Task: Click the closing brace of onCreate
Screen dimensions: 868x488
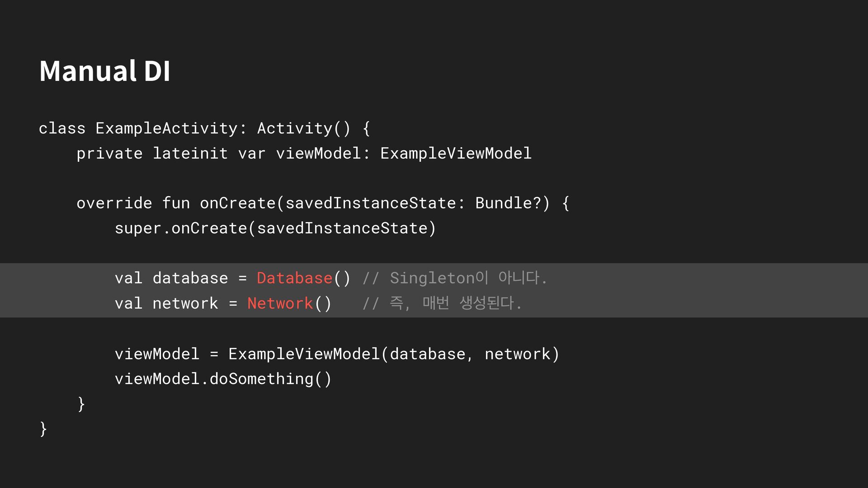Action: (x=81, y=404)
